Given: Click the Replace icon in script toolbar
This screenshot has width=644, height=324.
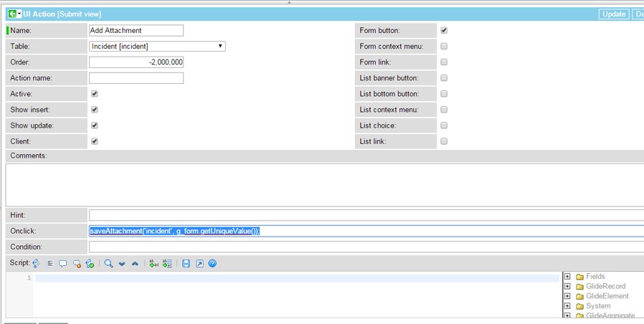Looking at the screenshot, I should click(154, 264).
